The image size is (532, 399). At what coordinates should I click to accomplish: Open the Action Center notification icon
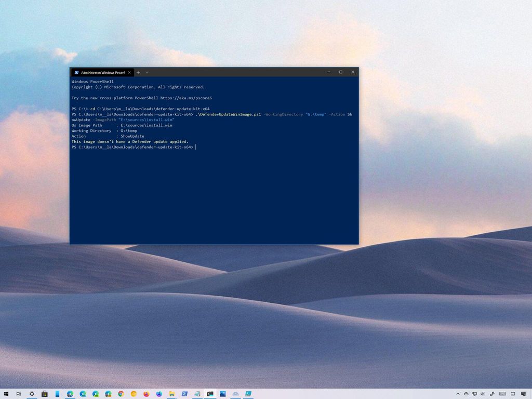(524, 394)
